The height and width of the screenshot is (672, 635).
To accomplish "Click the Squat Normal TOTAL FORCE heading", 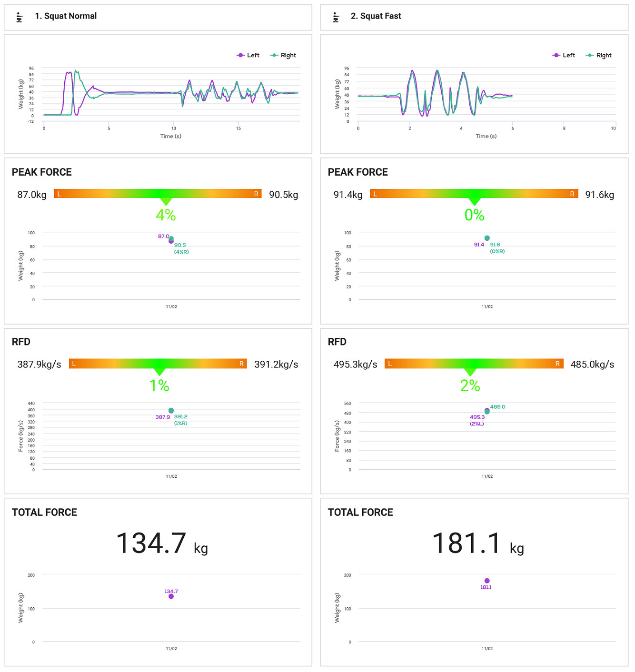I will coord(44,513).
